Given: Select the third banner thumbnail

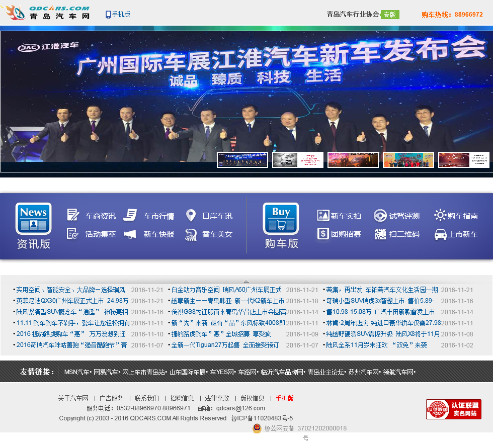Looking at the screenshot, I should point(353,159).
